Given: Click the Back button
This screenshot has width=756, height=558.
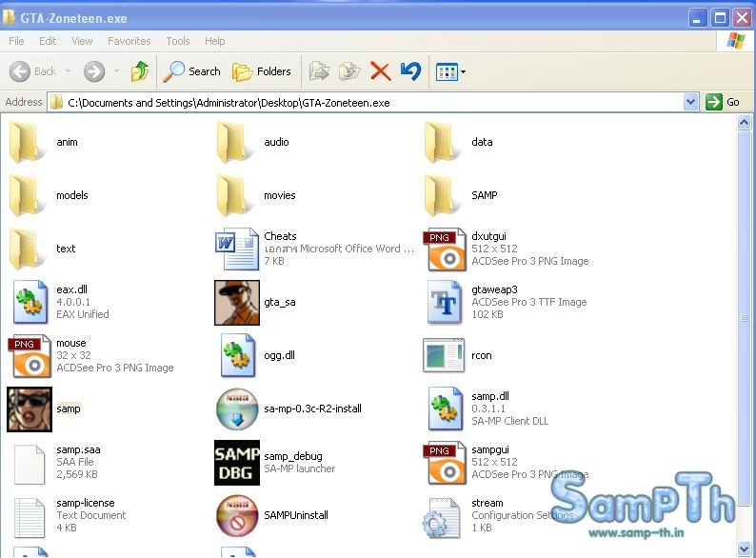Looking at the screenshot, I should tap(32, 71).
